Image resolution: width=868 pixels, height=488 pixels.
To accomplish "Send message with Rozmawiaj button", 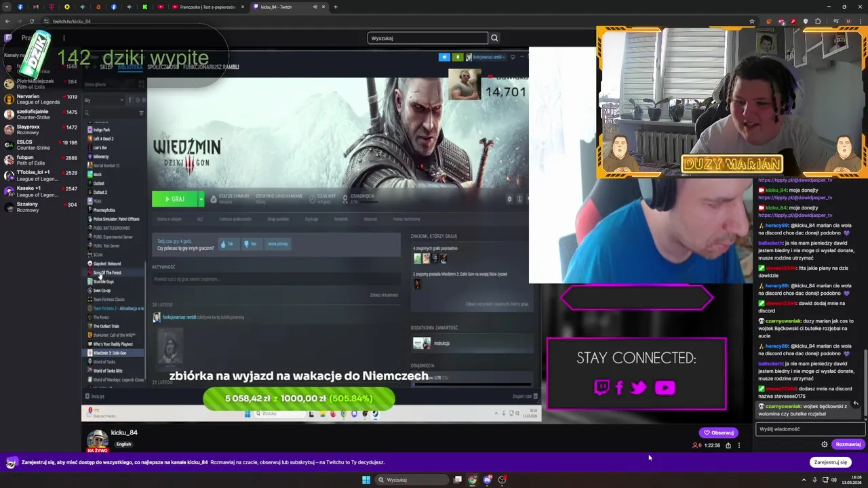I will tap(848, 445).
